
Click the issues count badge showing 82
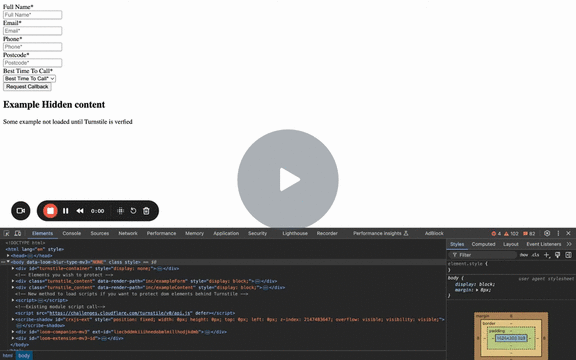pos(529,234)
